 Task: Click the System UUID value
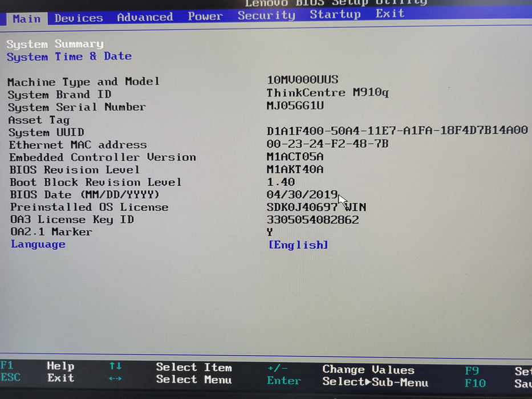click(397, 130)
